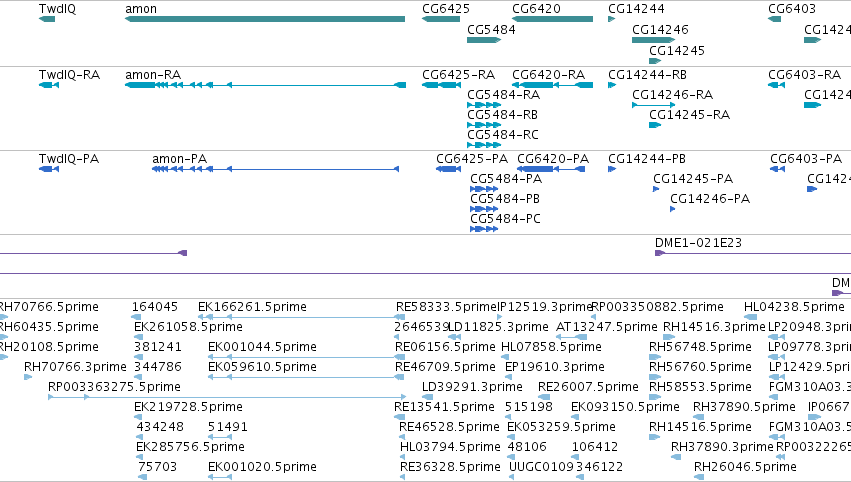Select the CG6425-RA transcript label
Image resolution: width=851 pixels, height=482 pixels.
(459, 74)
